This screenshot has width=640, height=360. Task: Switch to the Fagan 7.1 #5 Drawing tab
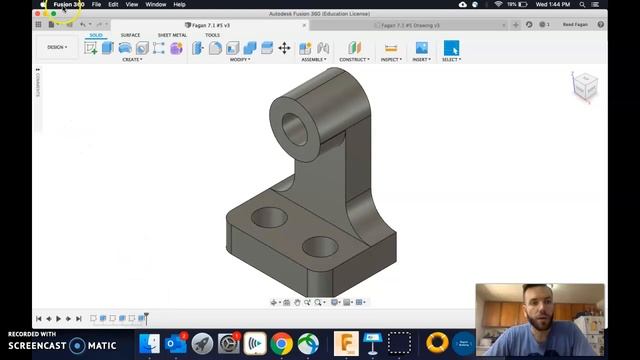point(407,25)
